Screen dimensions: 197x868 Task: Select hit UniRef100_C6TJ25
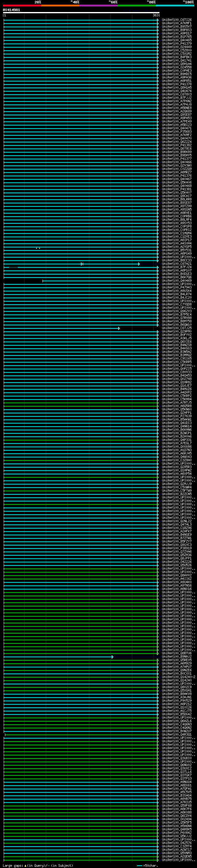click(x=176, y=328)
